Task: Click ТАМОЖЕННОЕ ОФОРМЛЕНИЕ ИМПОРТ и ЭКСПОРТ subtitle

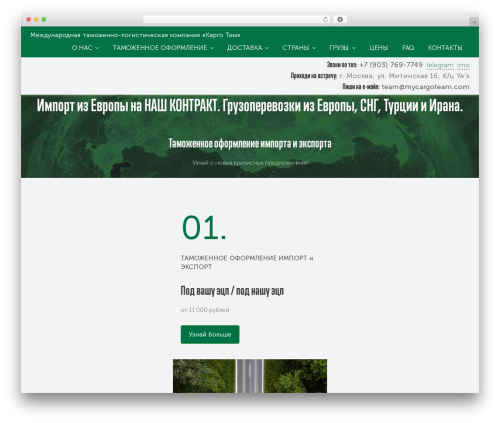Action: (x=247, y=262)
